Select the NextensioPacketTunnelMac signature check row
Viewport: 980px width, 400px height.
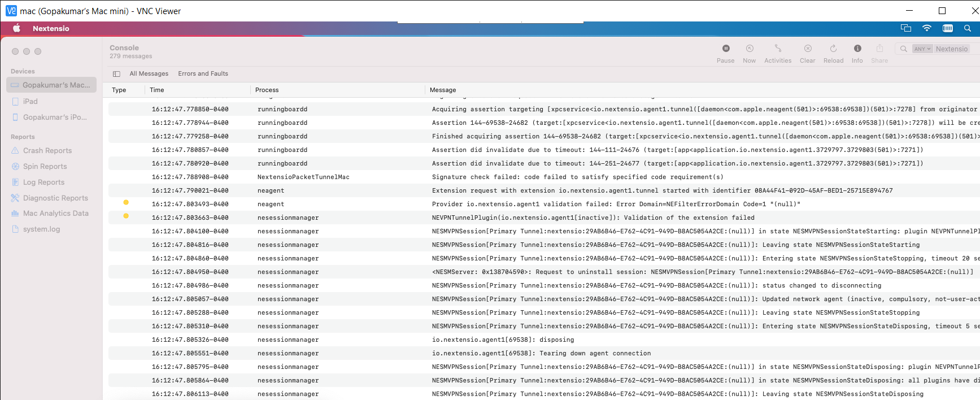[544, 177]
